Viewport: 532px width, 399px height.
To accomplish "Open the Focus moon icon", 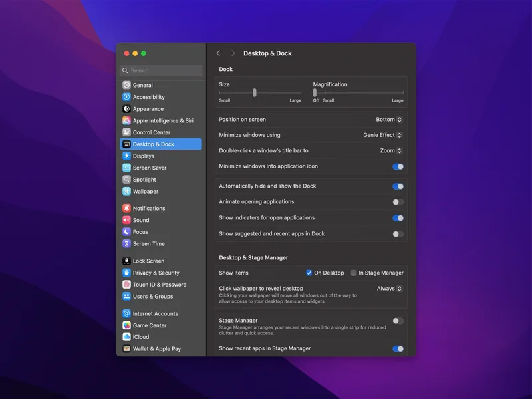I will [x=126, y=231].
